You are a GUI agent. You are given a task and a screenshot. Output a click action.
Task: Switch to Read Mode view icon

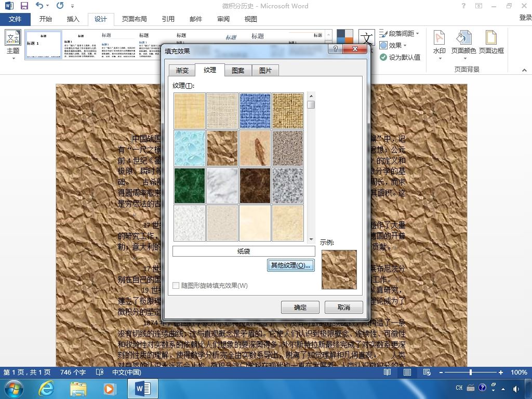pyautogui.click(x=387, y=372)
